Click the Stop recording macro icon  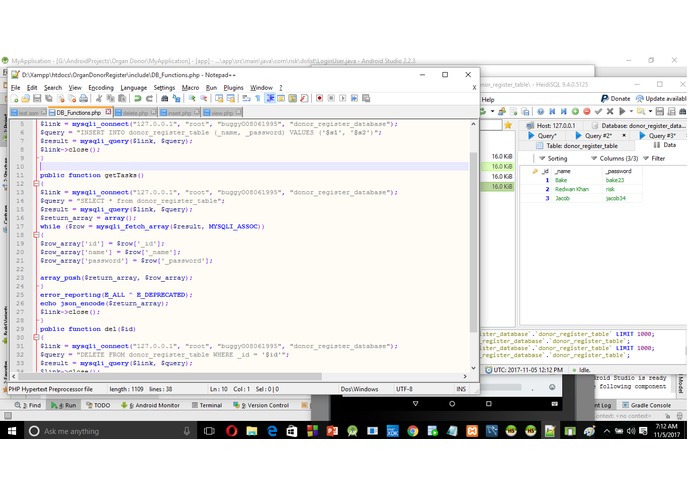[331, 98]
